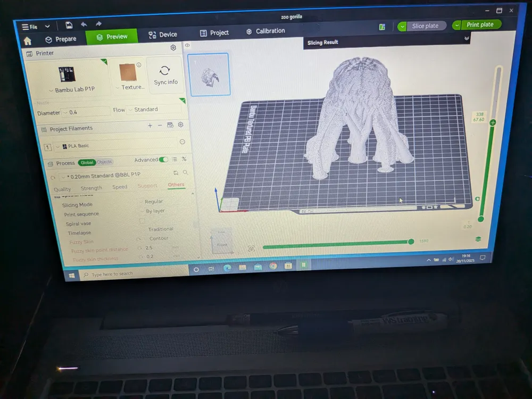532x399 pixels.
Task: Open filament settings gear icon
Action: point(180,124)
